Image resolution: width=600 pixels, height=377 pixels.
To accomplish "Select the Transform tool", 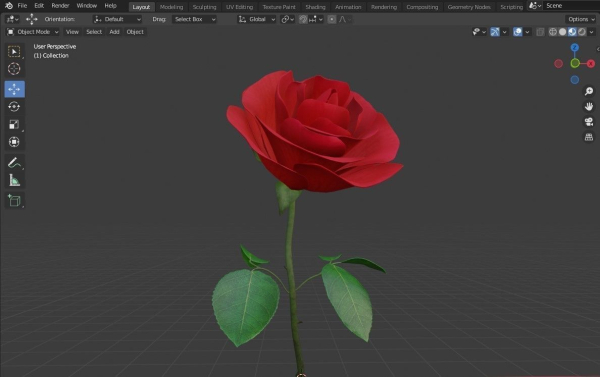I will pyautogui.click(x=14, y=142).
